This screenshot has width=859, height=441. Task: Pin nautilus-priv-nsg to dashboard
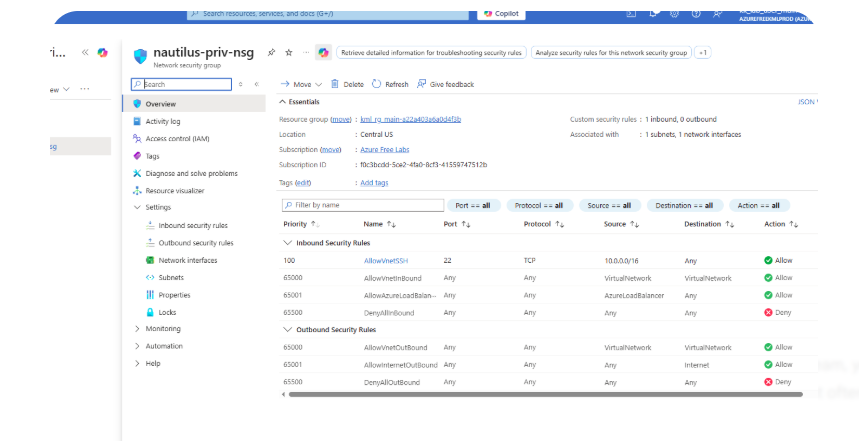pyautogui.click(x=271, y=53)
